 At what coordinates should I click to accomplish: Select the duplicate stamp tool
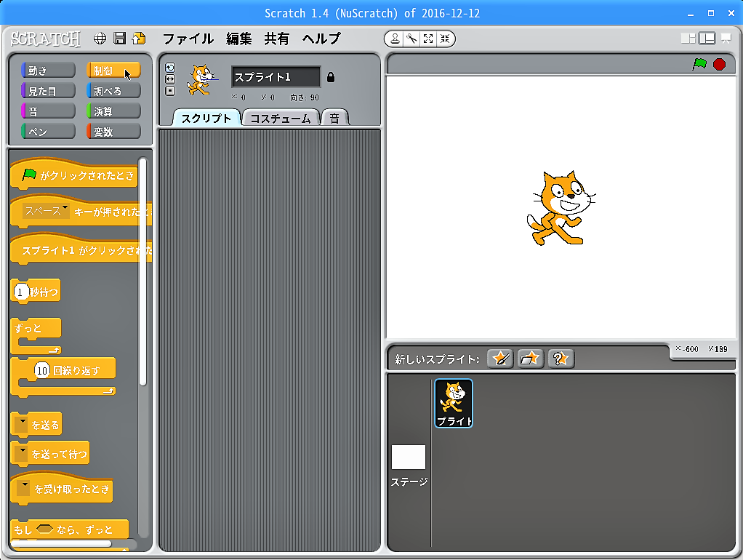point(395,39)
